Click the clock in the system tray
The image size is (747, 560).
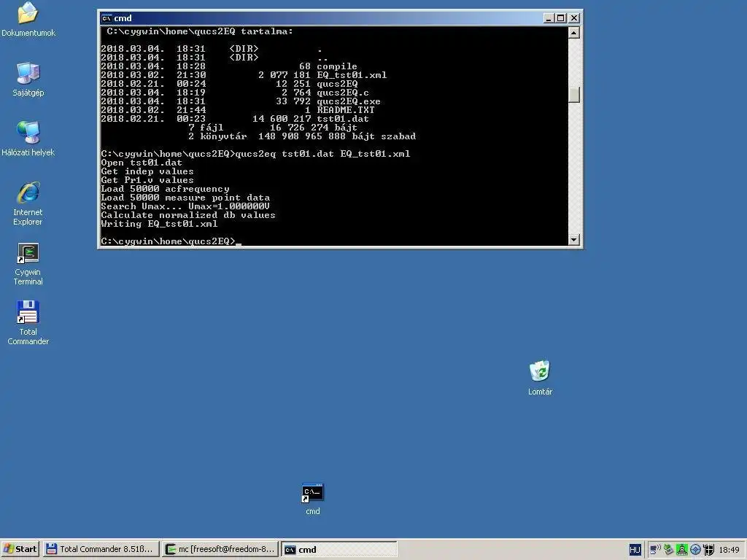point(729,549)
